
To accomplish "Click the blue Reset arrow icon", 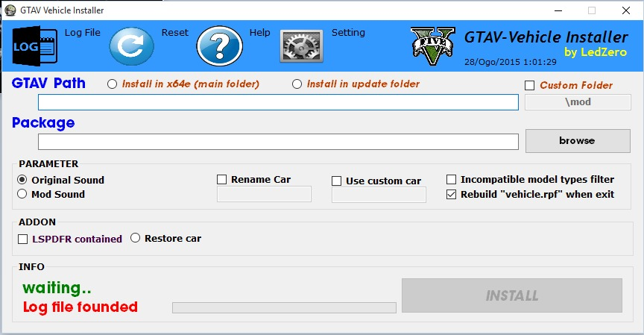I will 131,47.
